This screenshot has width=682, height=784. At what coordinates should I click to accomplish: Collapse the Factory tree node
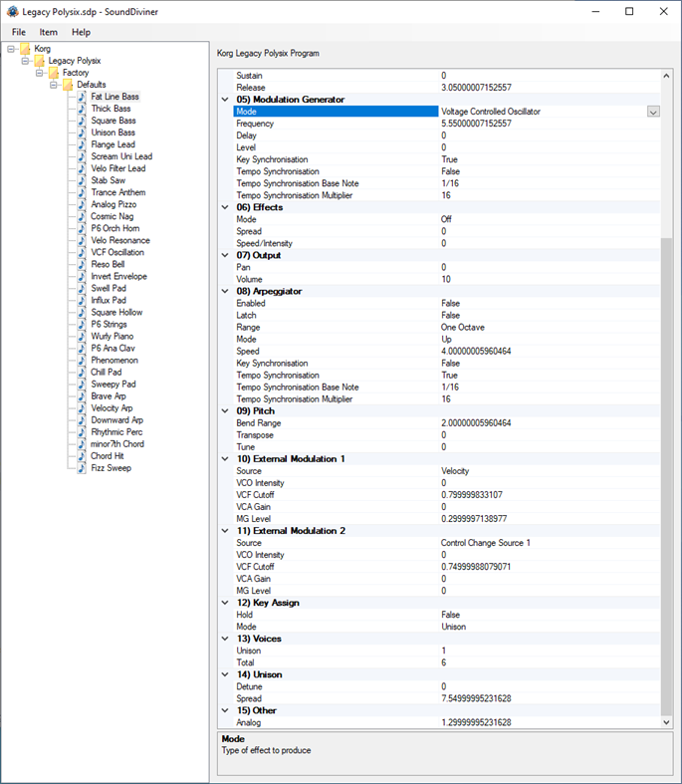pyautogui.click(x=39, y=73)
